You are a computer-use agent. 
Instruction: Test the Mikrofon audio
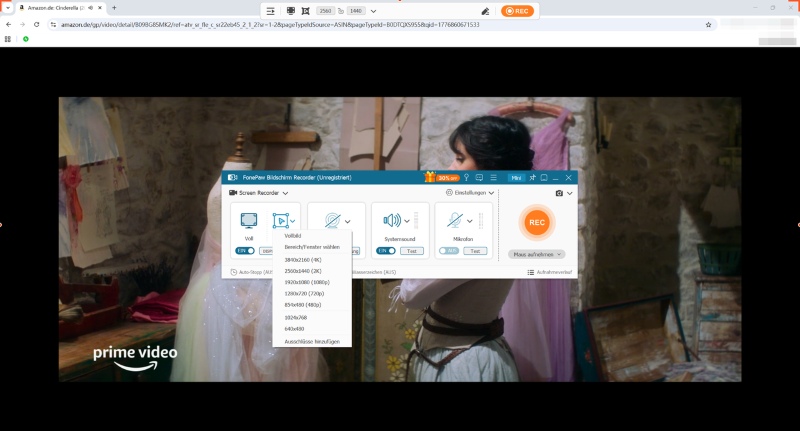[x=475, y=250]
